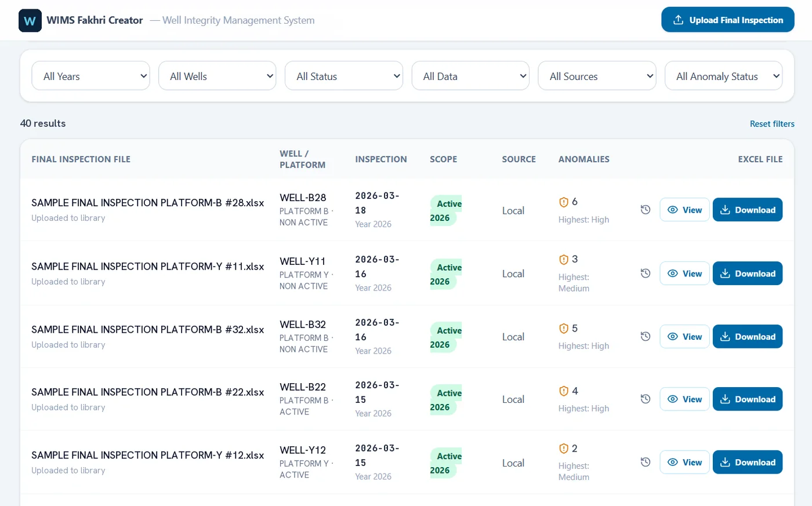Click the Reset filters link
This screenshot has height=506, width=812.
click(772, 124)
